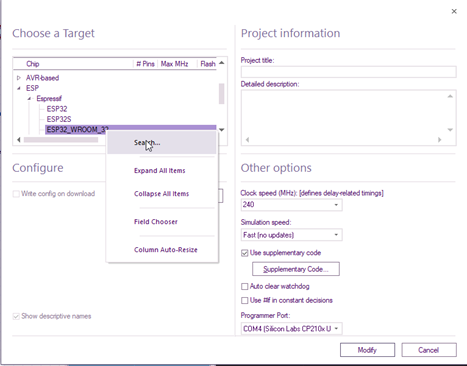This screenshot has height=366, width=467.
Task: Enable Auto clear watchdog checkbox
Action: click(x=245, y=286)
